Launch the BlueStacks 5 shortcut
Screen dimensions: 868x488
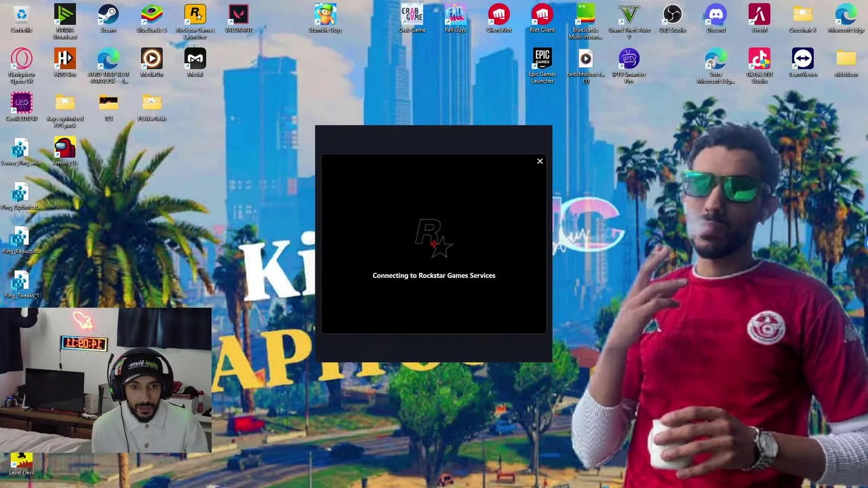click(x=152, y=19)
